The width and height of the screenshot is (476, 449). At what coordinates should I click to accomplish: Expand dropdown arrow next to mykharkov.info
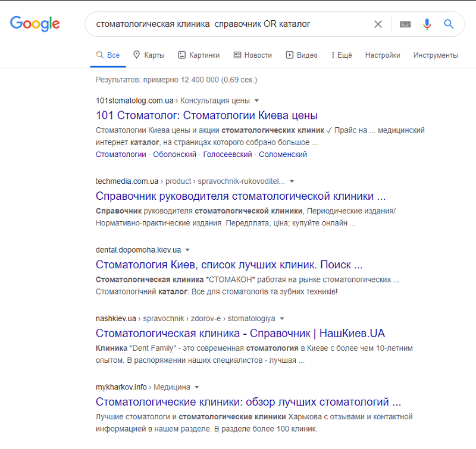point(197,387)
